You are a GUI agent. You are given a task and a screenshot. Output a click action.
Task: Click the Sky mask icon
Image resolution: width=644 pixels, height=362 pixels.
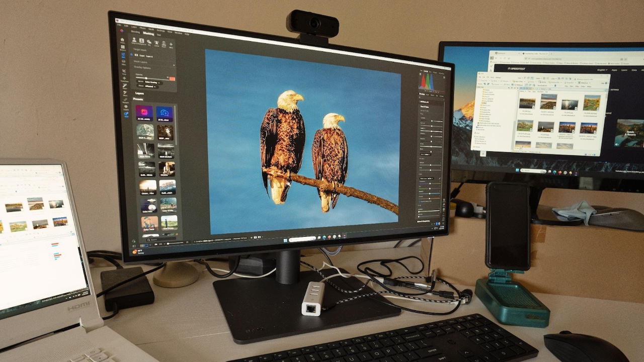(x=149, y=42)
